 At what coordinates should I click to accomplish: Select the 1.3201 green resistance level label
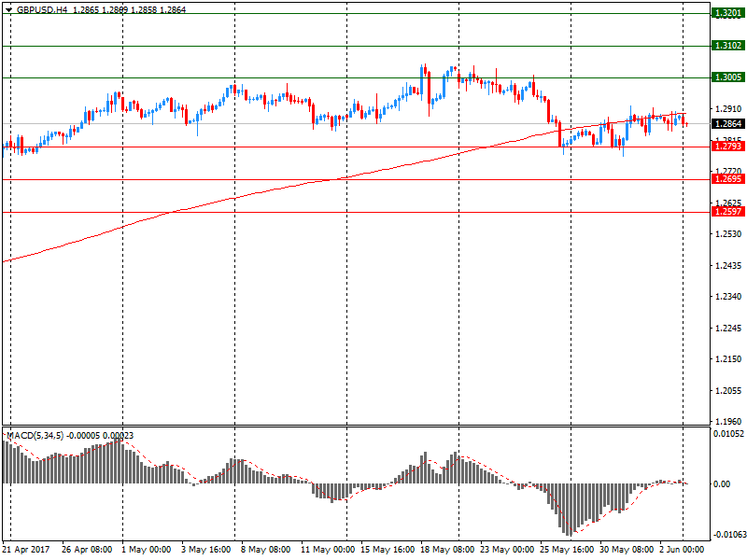point(728,13)
